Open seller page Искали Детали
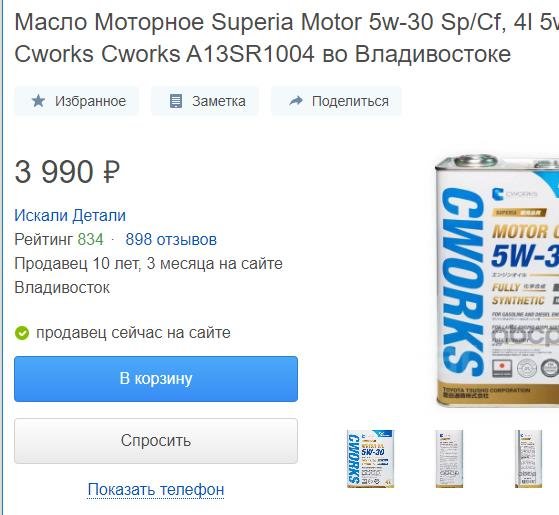The height and width of the screenshot is (515, 559). 70,215
